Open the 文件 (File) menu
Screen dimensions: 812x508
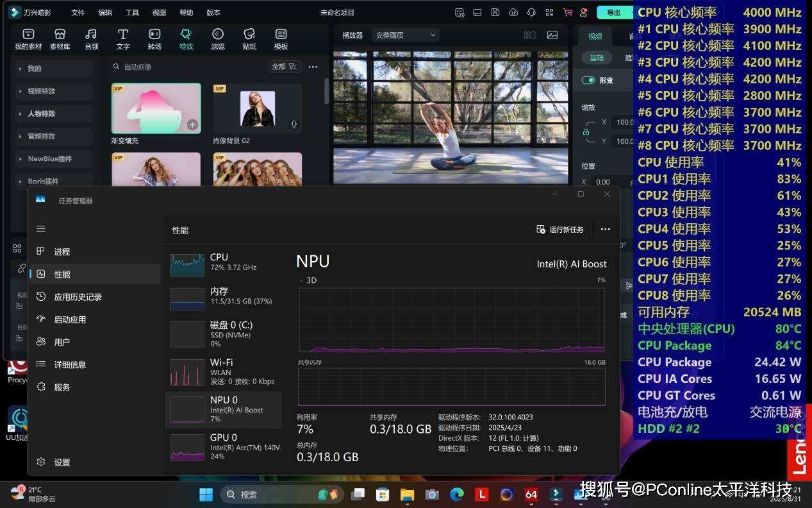(78, 12)
